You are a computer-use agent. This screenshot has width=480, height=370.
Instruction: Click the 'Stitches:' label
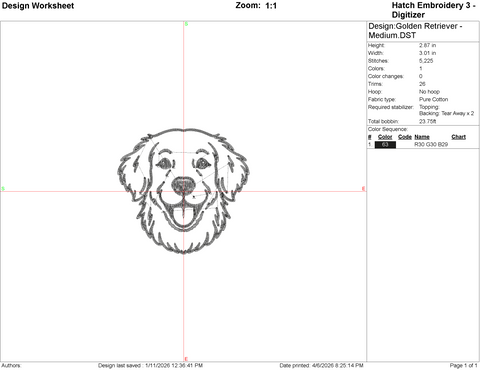(x=378, y=61)
